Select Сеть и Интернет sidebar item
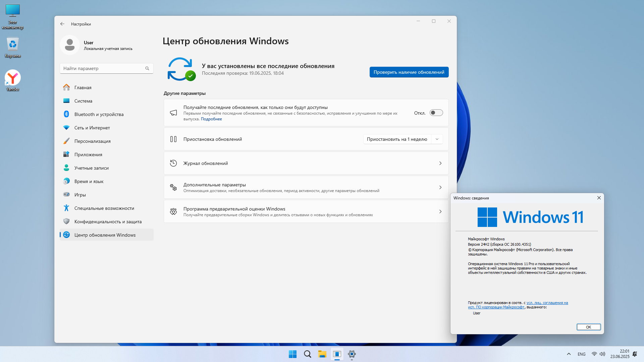Screen dimensions: 644x362 tap(92, 128)
